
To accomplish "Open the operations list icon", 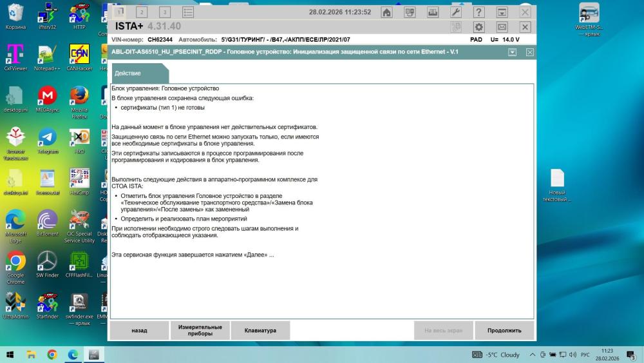I will tap(187, 12).
